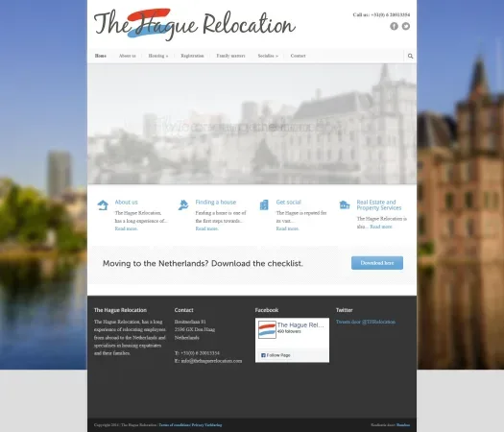The width and height of the screenshot is (504, 432).
Task: Click the footer Twitter heading
Action: click(x=345, y=310)
